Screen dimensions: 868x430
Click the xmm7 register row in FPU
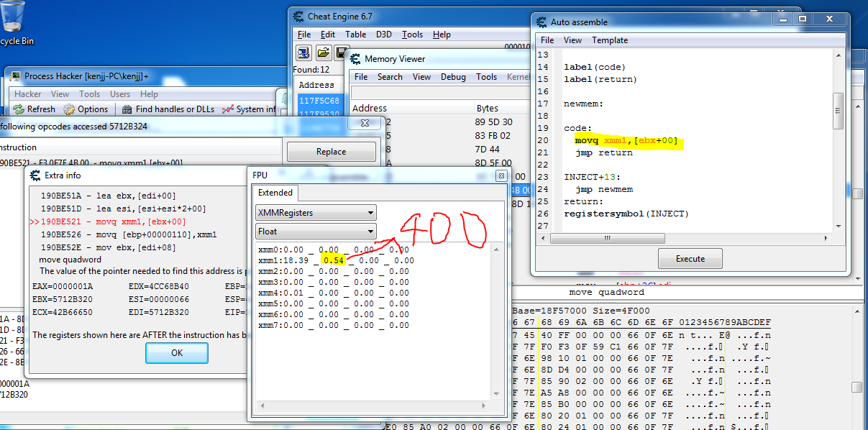334,325
